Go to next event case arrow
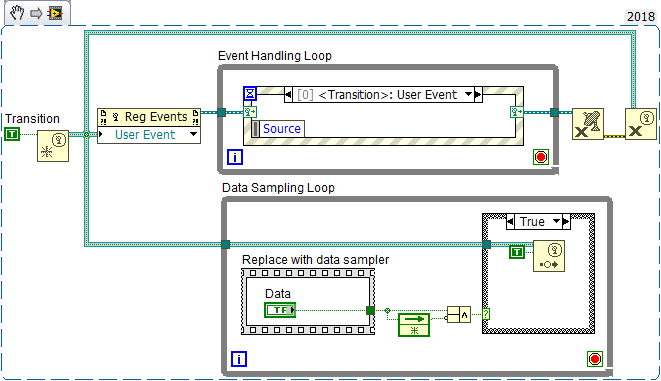Screen dimensions: 661x381 478,94
